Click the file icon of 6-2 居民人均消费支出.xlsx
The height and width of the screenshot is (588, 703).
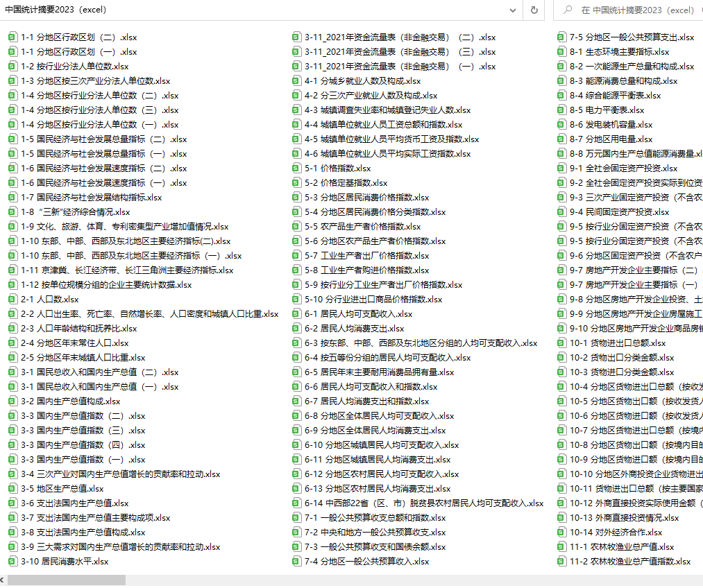click(x=296, y=328)
